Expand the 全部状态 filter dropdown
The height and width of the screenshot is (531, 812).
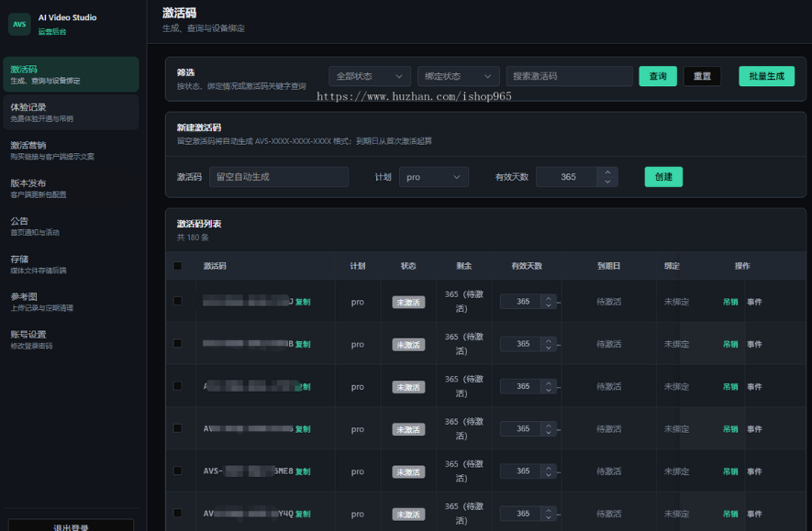(x=370, y=76)
